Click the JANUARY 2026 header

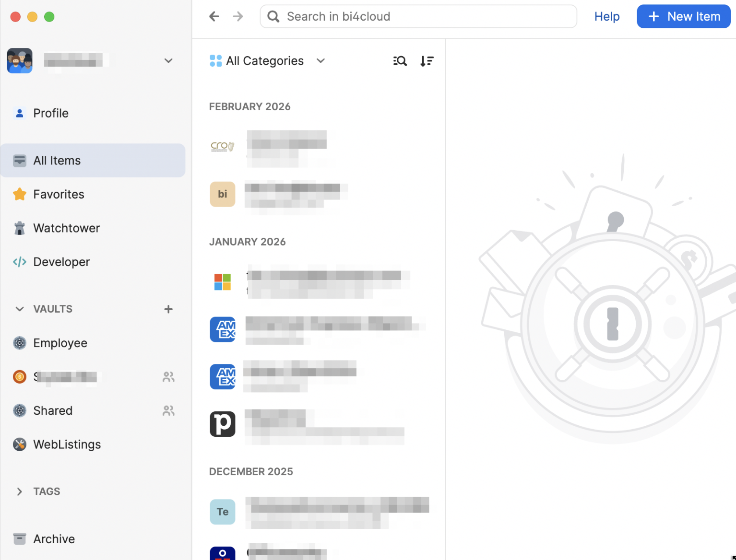(248, 242)
